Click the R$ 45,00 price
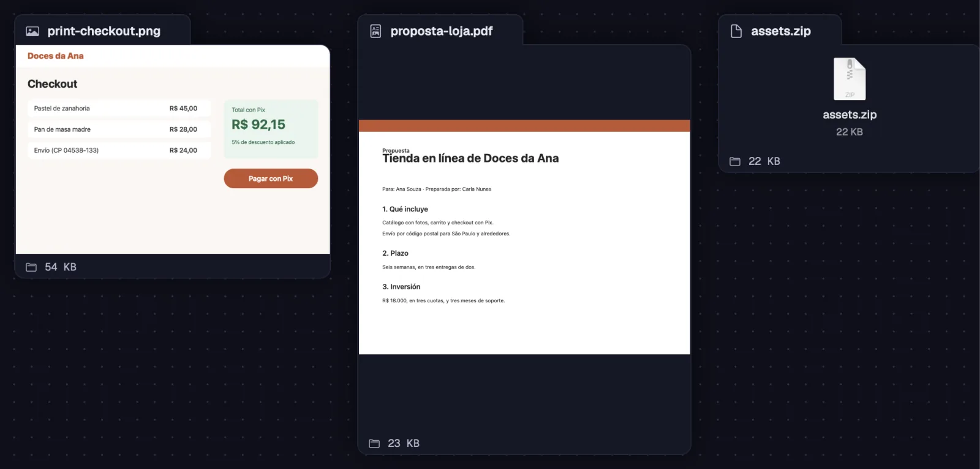The width and height of the screenshot is (980, 469). coord(183,109)
